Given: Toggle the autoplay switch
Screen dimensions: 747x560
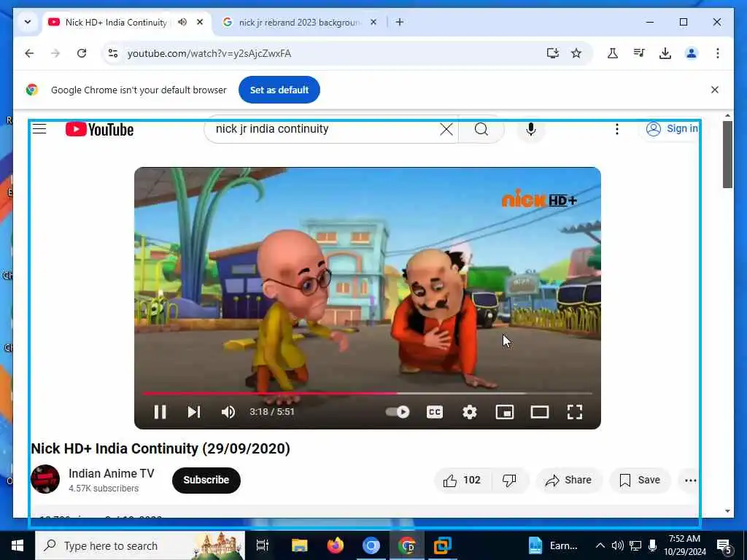Looking at the screenshot, I should [398, 412].
